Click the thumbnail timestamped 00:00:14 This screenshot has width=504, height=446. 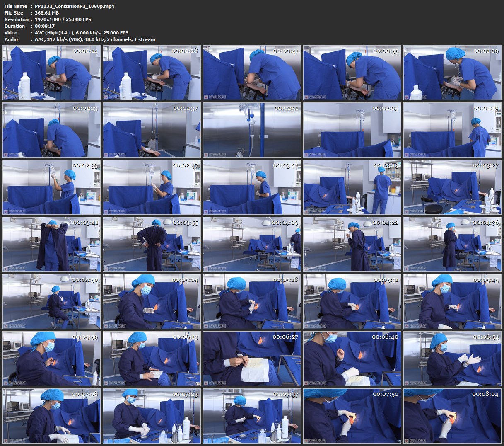pyautogui.click(x=51, y=73)
